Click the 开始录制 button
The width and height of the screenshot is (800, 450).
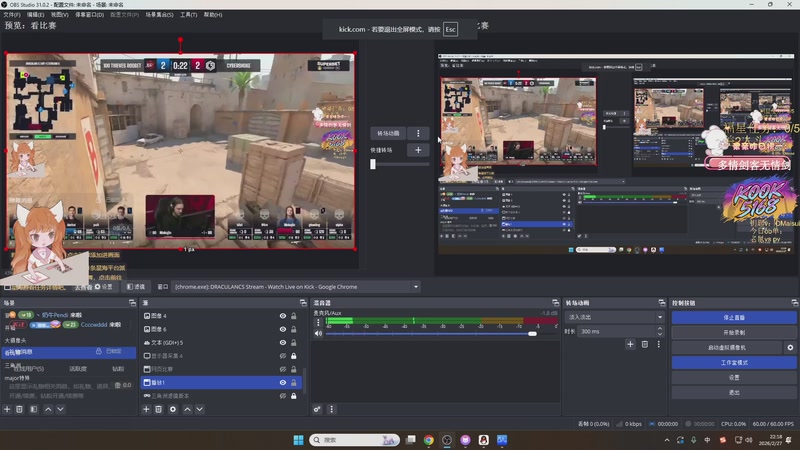(734, 332)
